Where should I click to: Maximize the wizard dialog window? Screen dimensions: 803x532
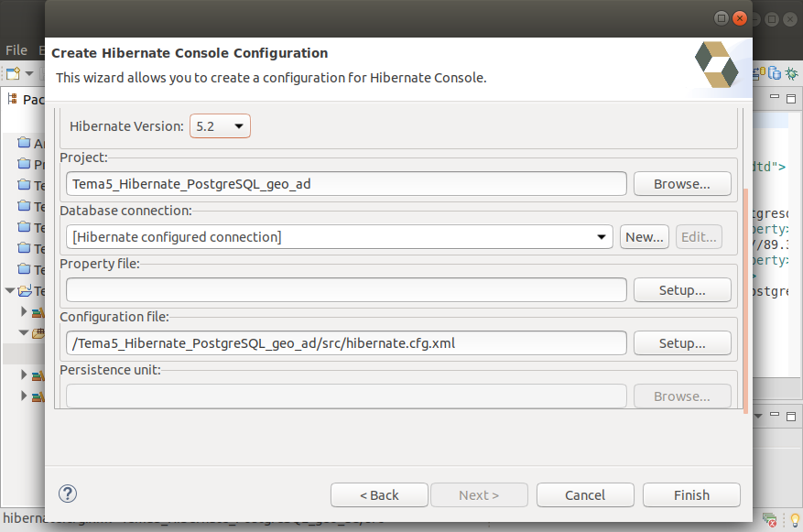[722, 18]
